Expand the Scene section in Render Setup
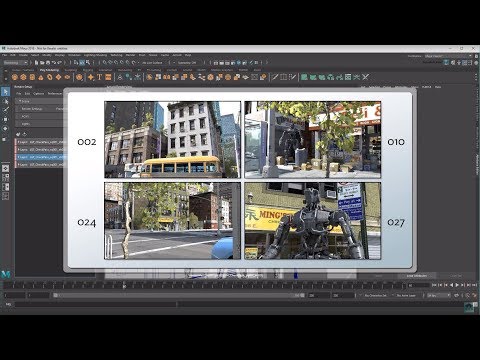Viewport: 480px width, 360px height. click(x=40, y=101)
